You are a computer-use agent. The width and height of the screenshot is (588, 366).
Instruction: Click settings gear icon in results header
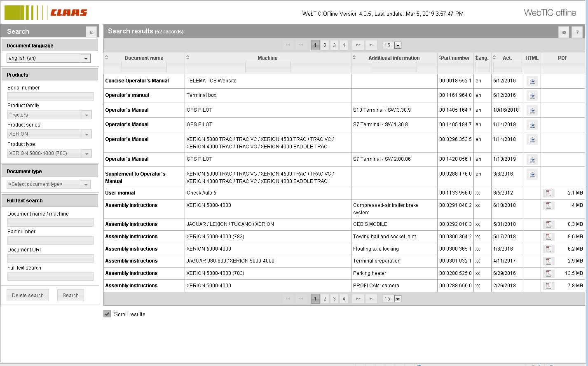(564, 32)
